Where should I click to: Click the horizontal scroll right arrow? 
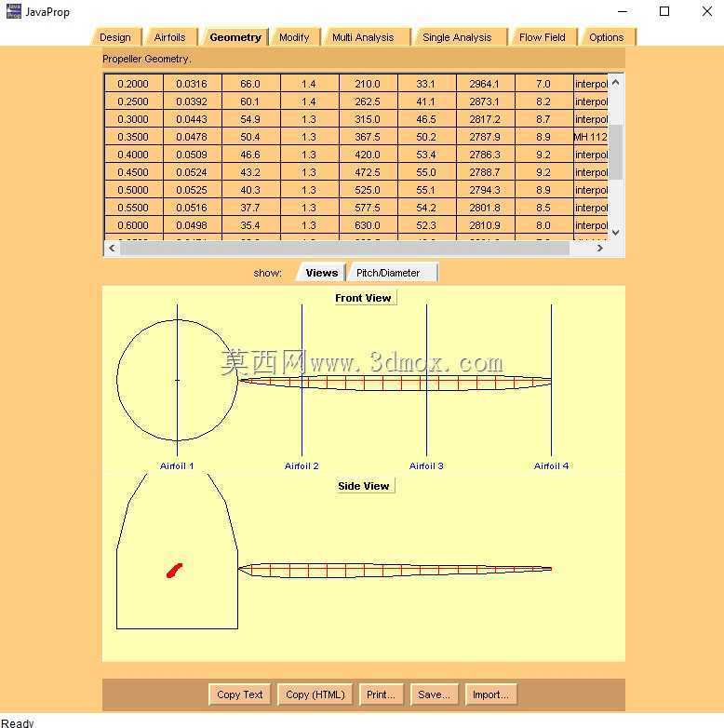599,248
